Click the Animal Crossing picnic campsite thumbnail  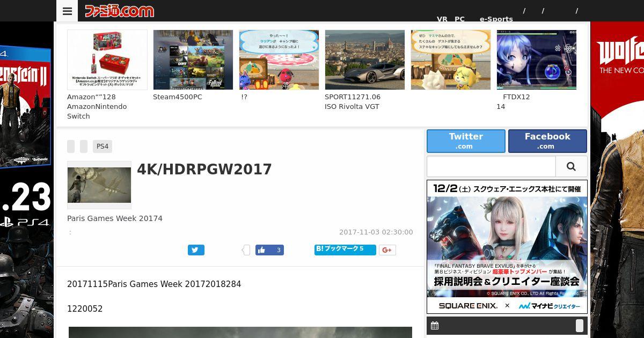click(279, 60)
